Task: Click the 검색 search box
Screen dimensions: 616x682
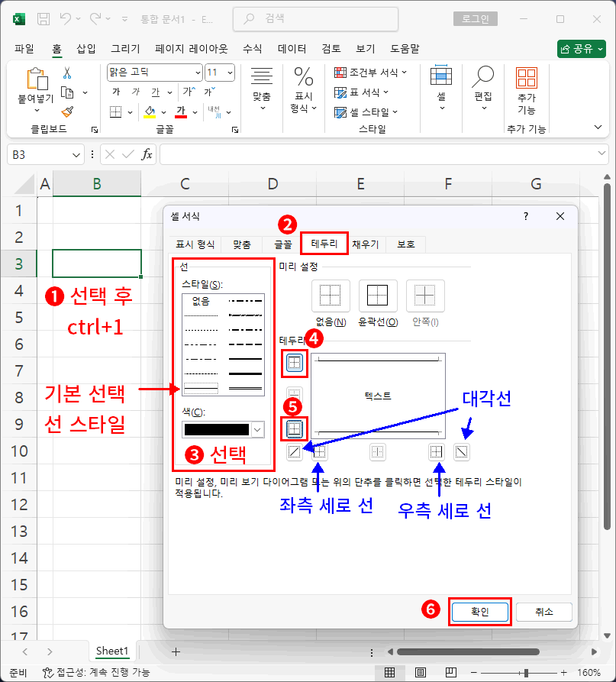Action: point(315,18)
